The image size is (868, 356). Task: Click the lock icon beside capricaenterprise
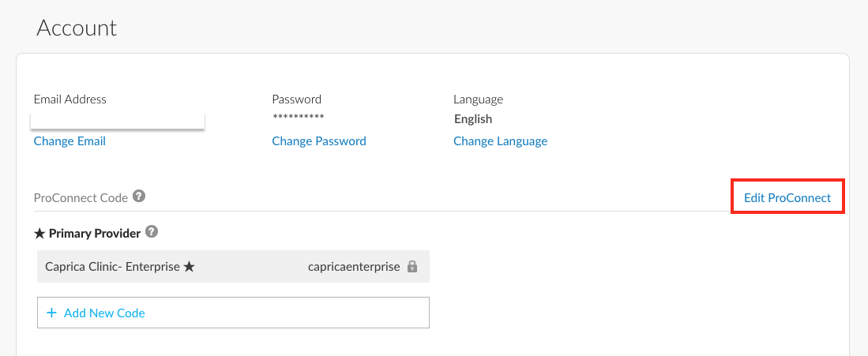(x=411, y=266)
